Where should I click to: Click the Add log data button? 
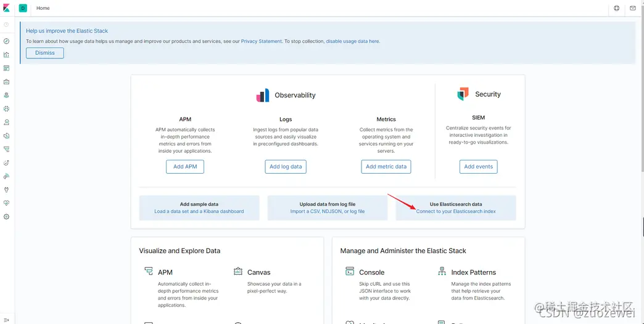tap(286, 166)
